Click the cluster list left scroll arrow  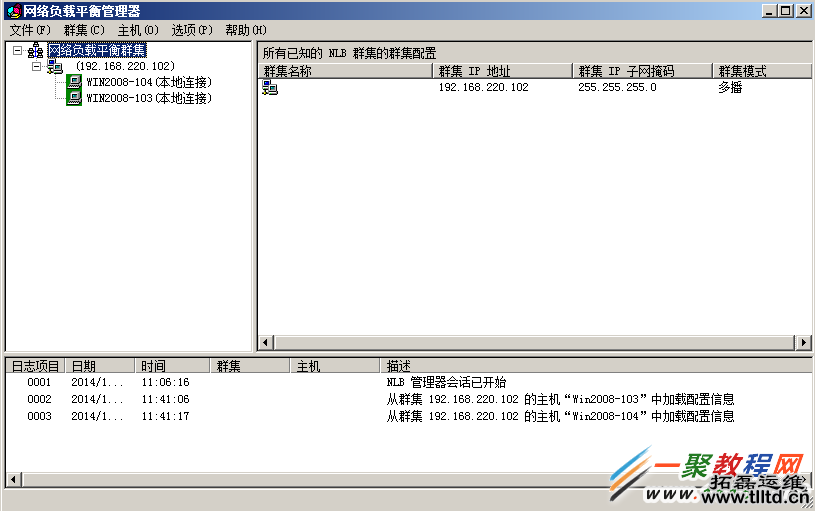pos(266,343)
